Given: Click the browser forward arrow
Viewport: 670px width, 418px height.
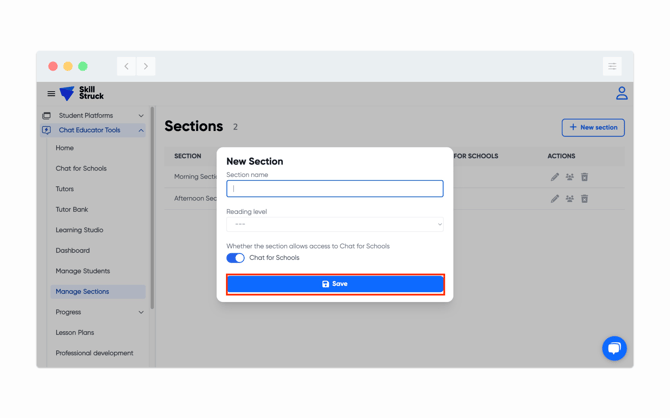Looking at the screenshot, I should [x=146, y=66].
